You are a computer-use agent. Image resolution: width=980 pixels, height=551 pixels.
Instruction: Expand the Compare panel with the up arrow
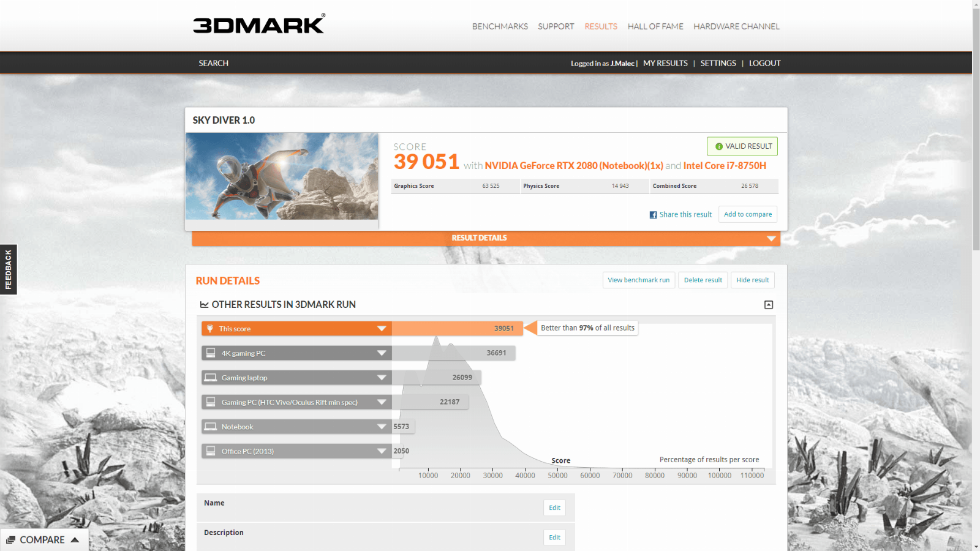coord(75,540)
